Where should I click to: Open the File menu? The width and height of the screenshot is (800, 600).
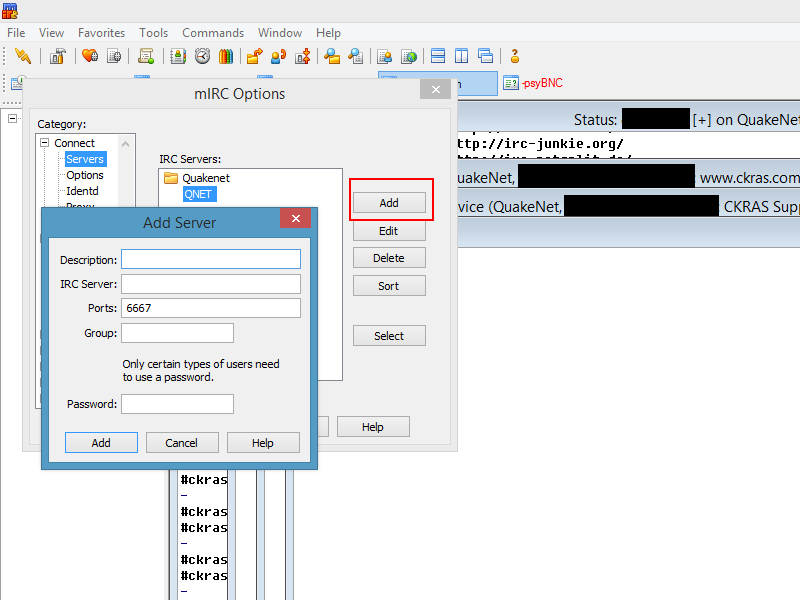16,33
